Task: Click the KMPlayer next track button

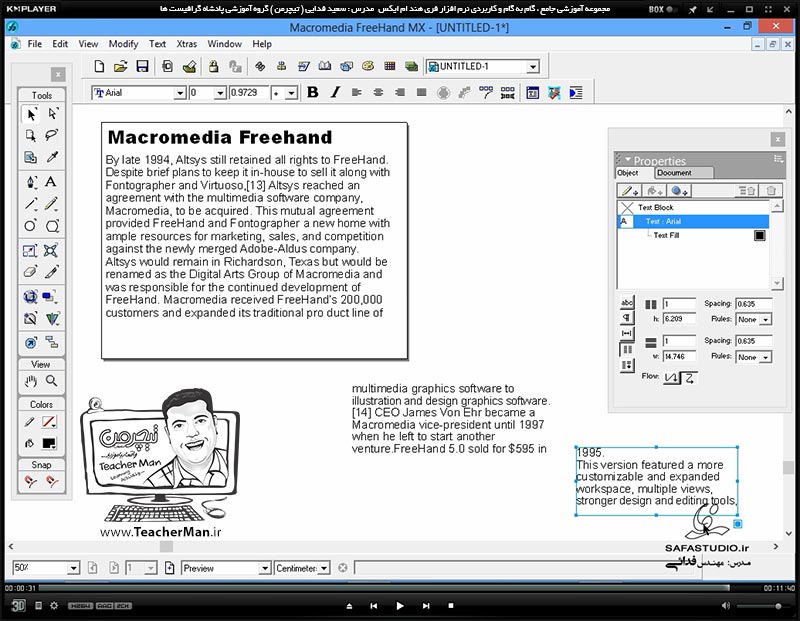Action: pos(426,606)
